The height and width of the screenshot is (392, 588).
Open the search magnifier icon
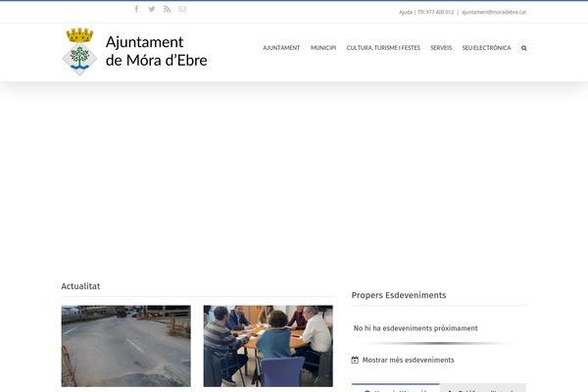coord(524,48)
